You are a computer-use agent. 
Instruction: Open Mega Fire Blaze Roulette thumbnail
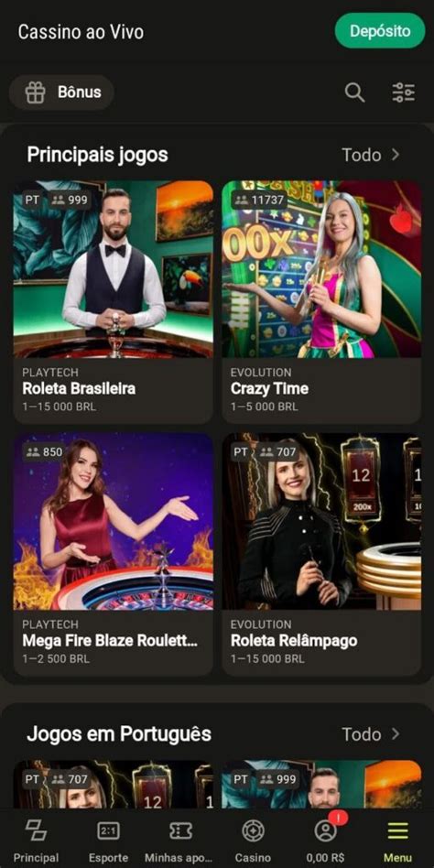(x=113, y=522)
